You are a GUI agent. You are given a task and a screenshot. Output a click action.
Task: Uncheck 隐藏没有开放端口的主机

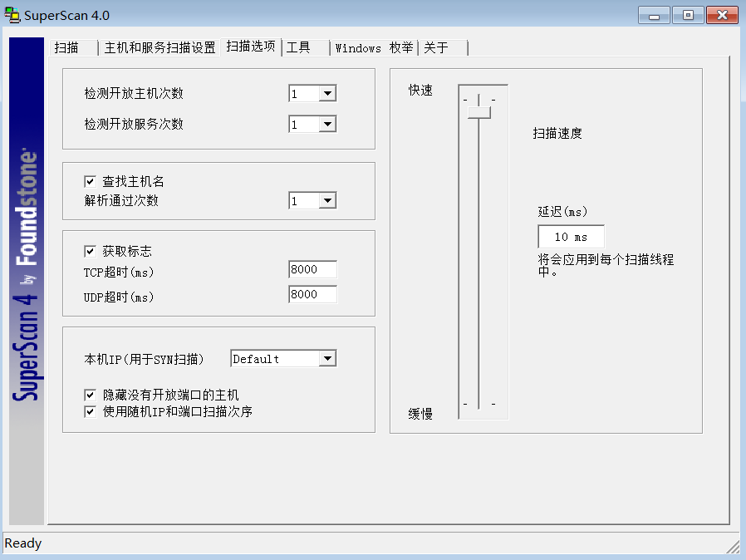(90, 395)
